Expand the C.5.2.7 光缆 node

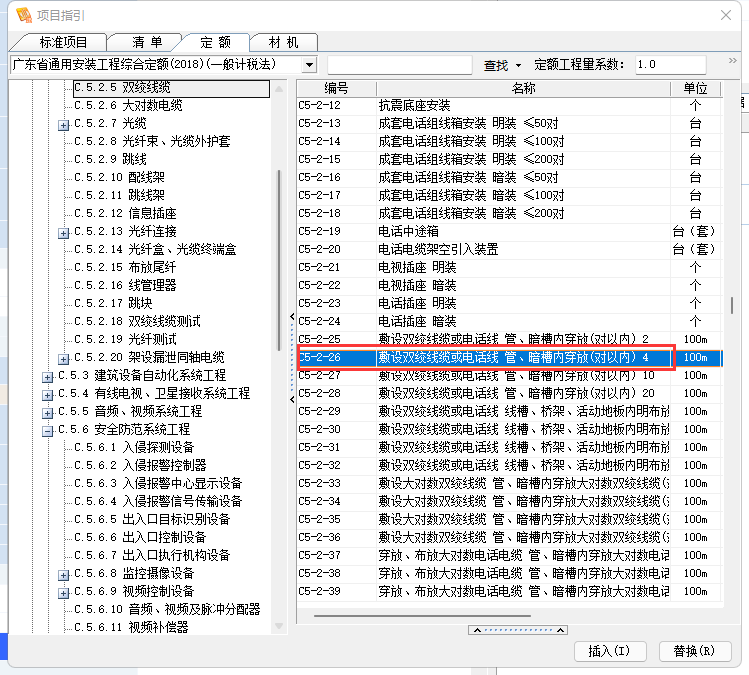coord(63,125)
